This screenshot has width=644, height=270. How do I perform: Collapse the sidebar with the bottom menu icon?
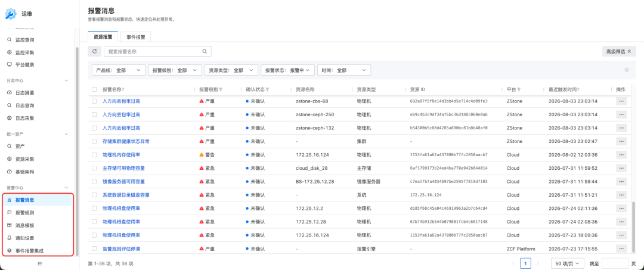coord(40,263)
